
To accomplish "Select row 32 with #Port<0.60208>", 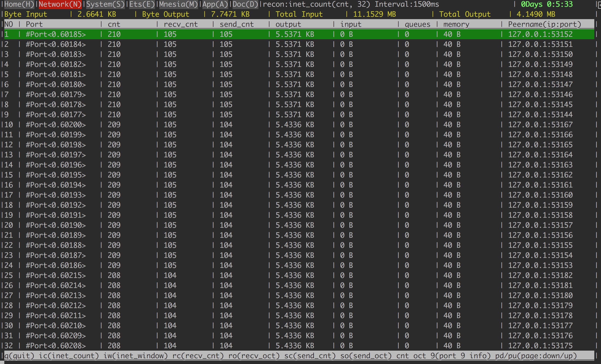I will 56,346.
